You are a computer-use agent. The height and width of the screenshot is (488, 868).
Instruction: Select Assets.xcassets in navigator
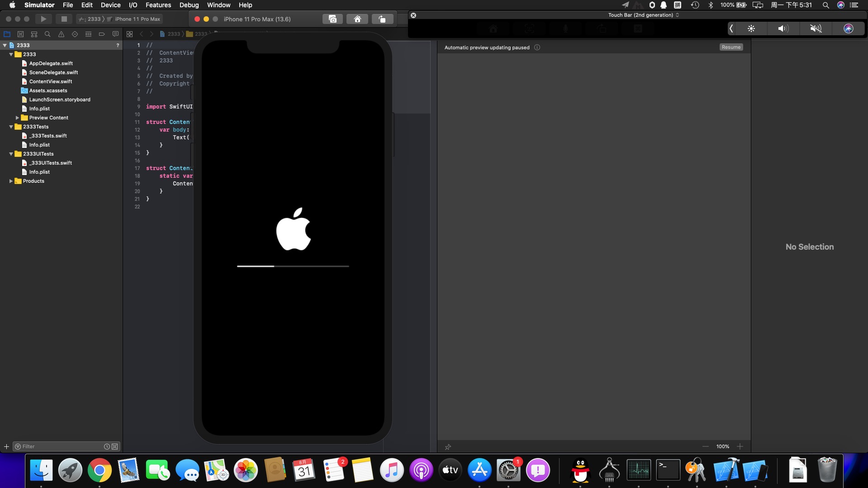pos(48,90)
